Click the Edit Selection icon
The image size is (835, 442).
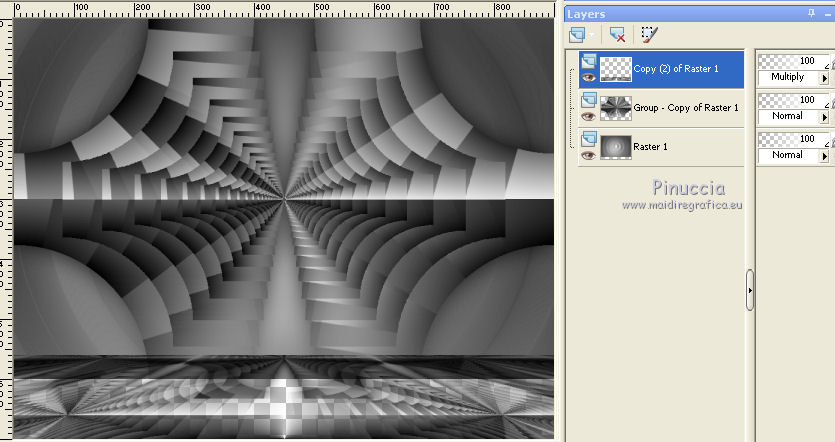pos(649,35)
